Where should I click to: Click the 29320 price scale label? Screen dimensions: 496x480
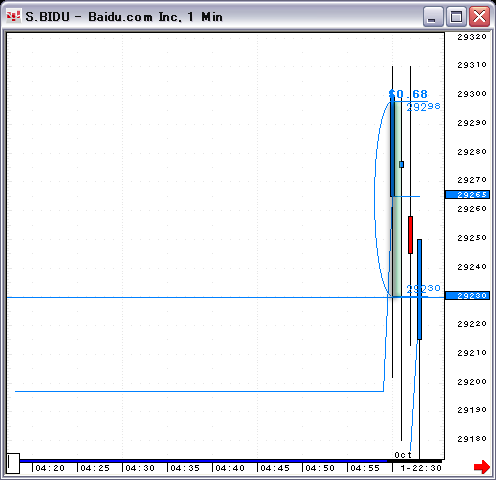(472, 37)
